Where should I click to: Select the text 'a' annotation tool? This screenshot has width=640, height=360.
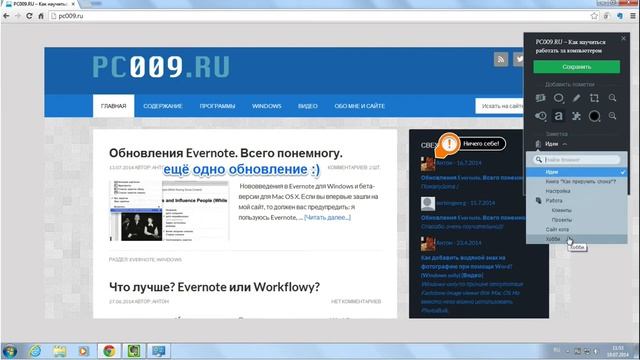[558, 116]
